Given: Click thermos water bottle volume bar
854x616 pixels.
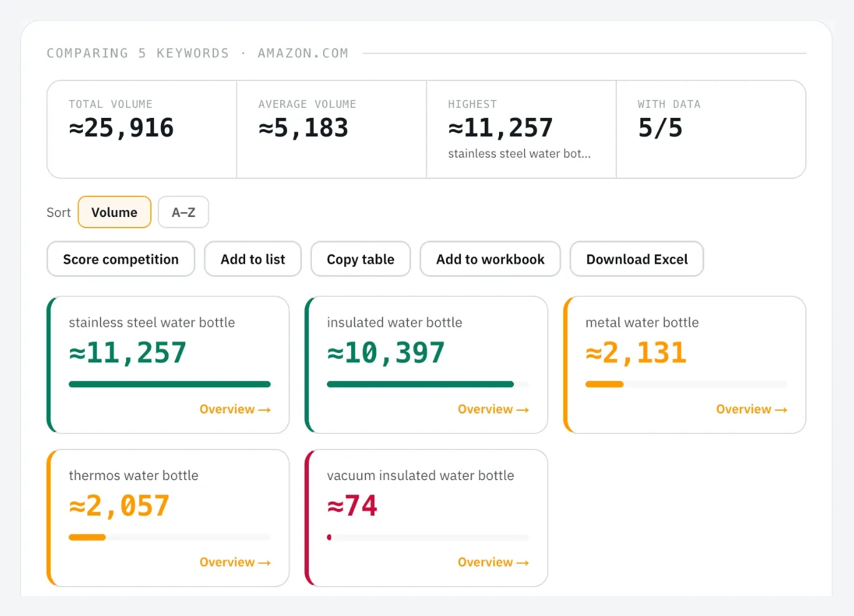Looking at the screenshot, I should coord(170,537).
